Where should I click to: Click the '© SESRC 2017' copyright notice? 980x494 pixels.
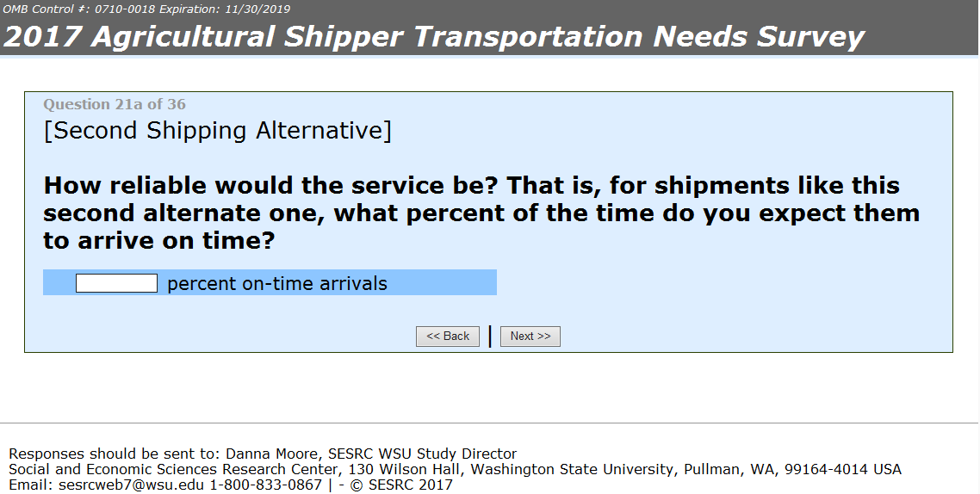(396, 485)
